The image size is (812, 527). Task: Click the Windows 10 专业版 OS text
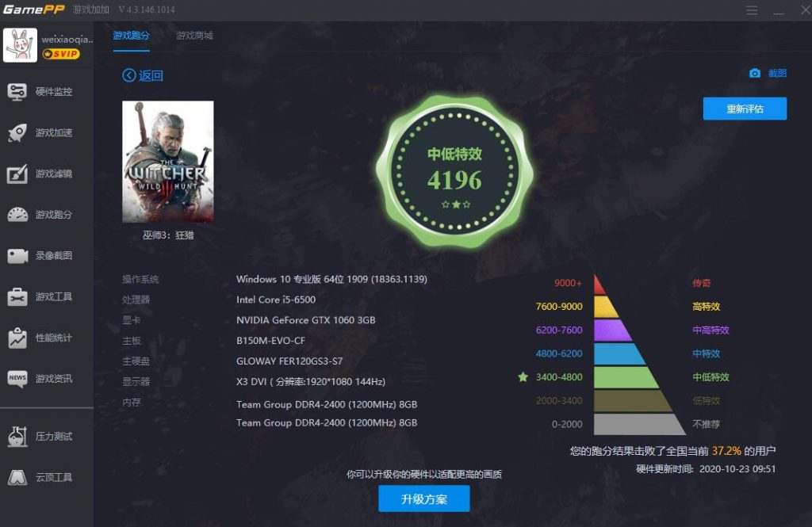[331, 279]
